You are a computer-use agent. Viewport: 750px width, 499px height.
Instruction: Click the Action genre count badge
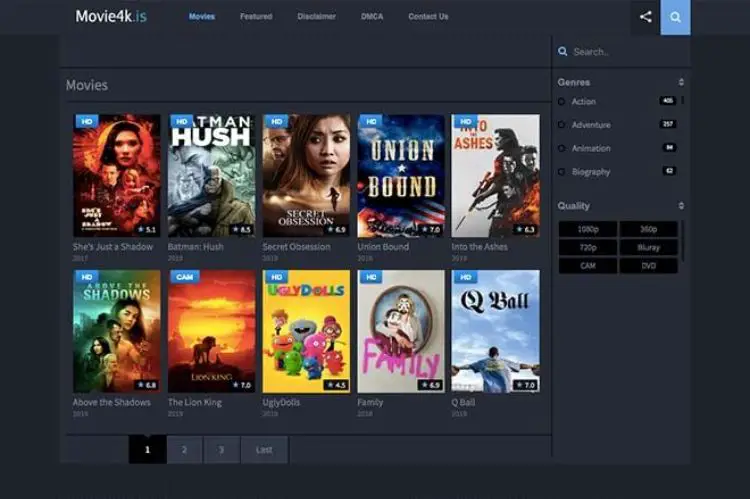[667, 100]
